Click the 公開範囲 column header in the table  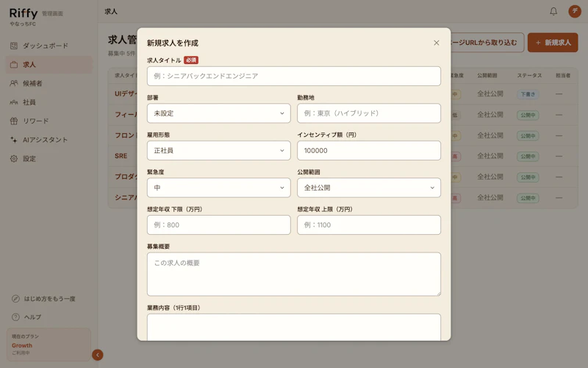coord(487,76)
